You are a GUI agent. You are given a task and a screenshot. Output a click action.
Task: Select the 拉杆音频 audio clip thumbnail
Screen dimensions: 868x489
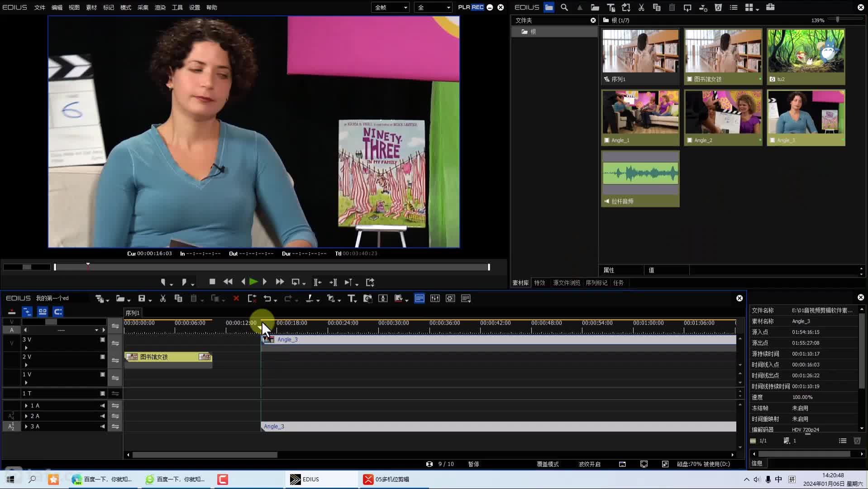(x=640, y=179)
